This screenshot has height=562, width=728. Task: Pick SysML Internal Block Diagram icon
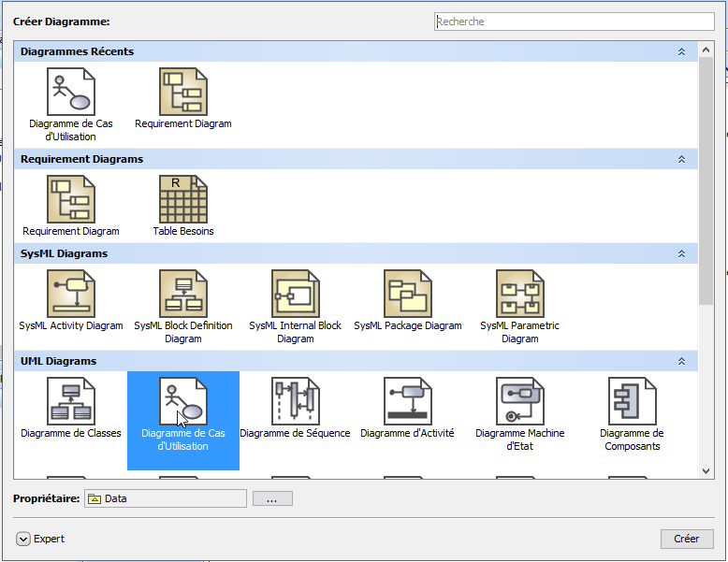coord(296,295)
